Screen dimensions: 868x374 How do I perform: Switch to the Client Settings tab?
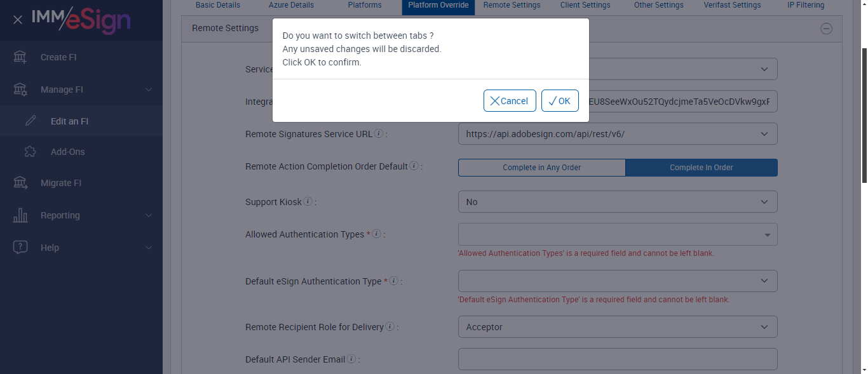(x=585, y=5)
